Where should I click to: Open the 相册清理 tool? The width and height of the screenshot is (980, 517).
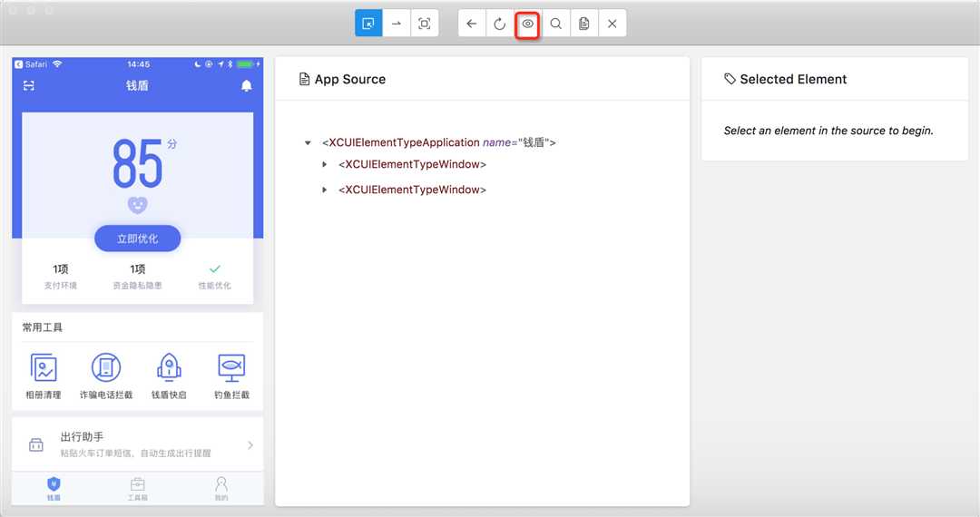click(x=44, y=376)
